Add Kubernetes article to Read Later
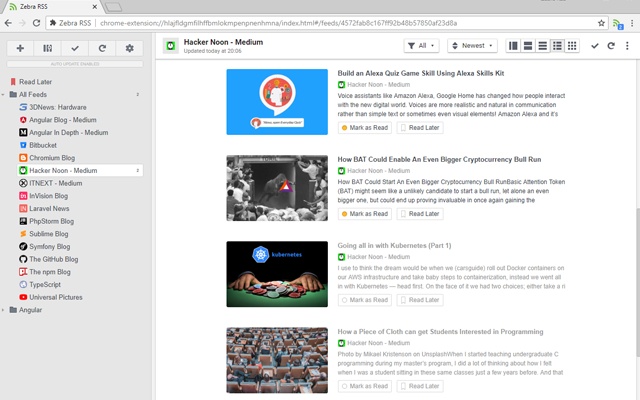Image resolution: width=640 pixels, height=400 pixels. coord(420,300)
